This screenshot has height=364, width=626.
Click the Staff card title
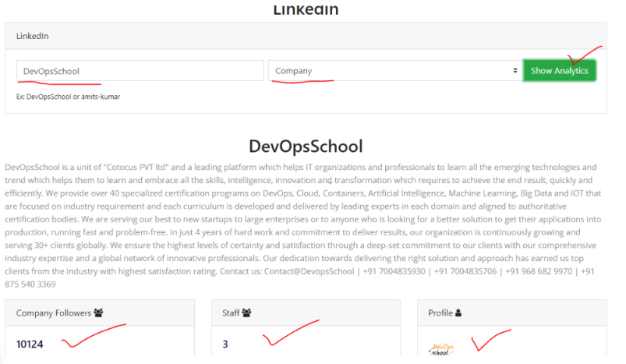231,313
